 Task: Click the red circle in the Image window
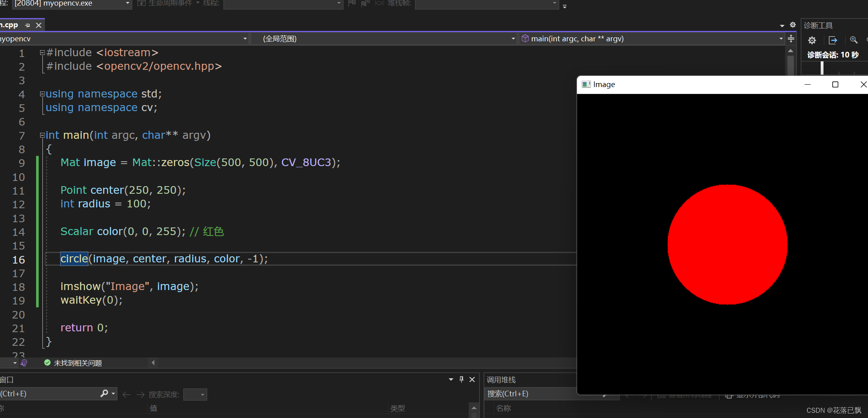pyautogui.click(x=727, y=244)
